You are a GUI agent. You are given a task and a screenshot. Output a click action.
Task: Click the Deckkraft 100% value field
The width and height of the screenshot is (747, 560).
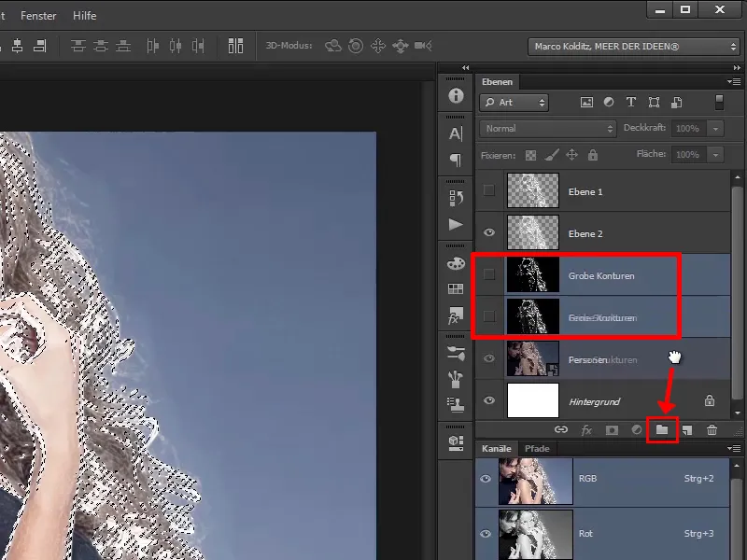click(x=688, y=129)
